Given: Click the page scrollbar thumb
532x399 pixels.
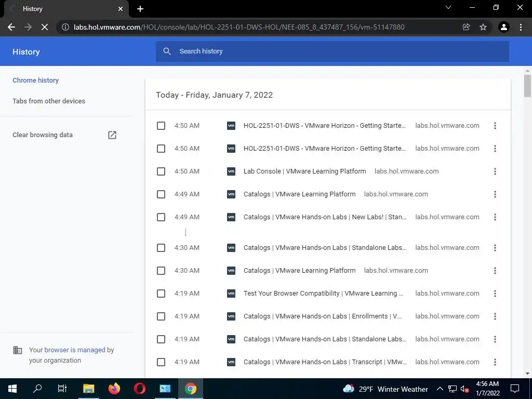Looking at the screenshot, I should [x=527, y=86].
